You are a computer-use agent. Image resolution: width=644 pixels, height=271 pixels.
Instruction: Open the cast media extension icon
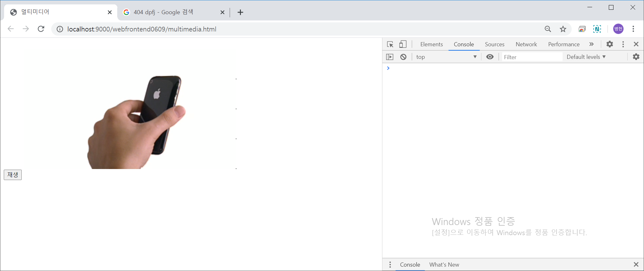click(582, 29)
